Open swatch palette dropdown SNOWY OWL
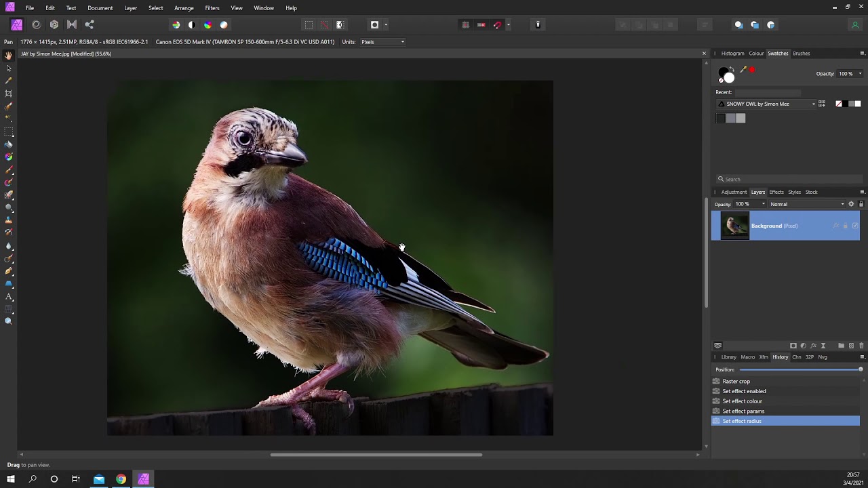The image size is (868, 488). [766, 104]
